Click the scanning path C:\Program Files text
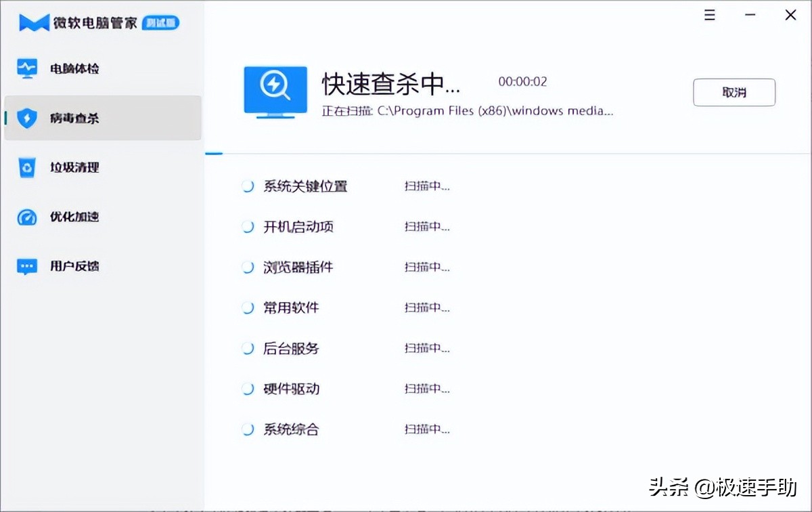Screen dimensions: 812x512 (467, 111)
